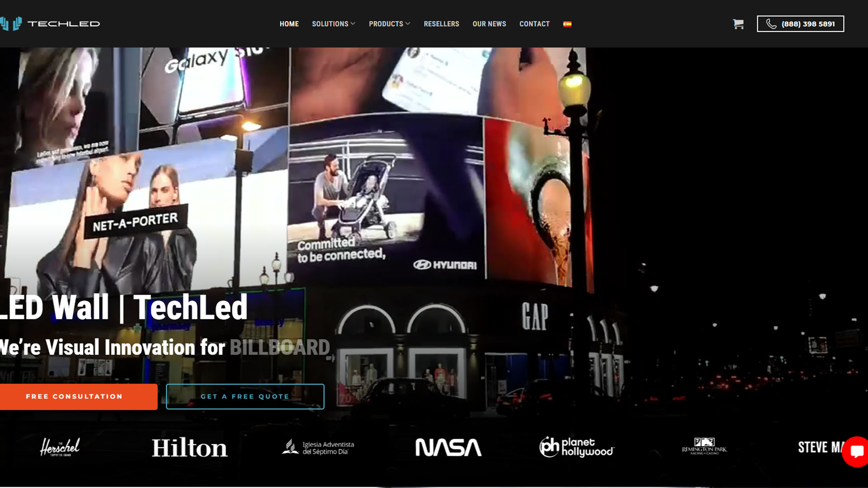Open the Contact page
This screenshot has width=868, height=488.
tap(534, 24)
